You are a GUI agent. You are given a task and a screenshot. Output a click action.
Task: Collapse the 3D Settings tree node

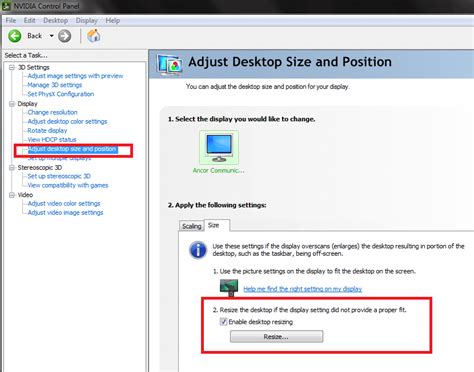point(12,67)
